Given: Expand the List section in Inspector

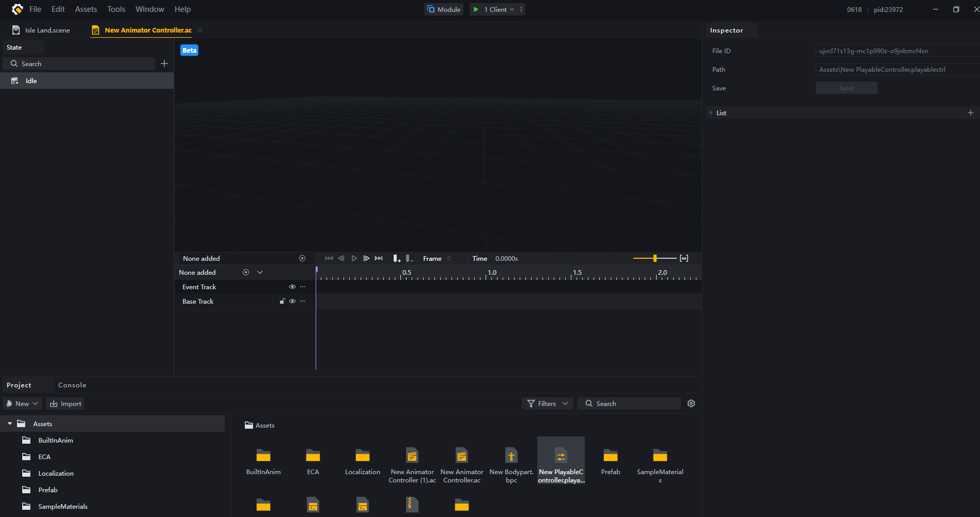Looking at the screenshot, I should [x=711, y=113].
